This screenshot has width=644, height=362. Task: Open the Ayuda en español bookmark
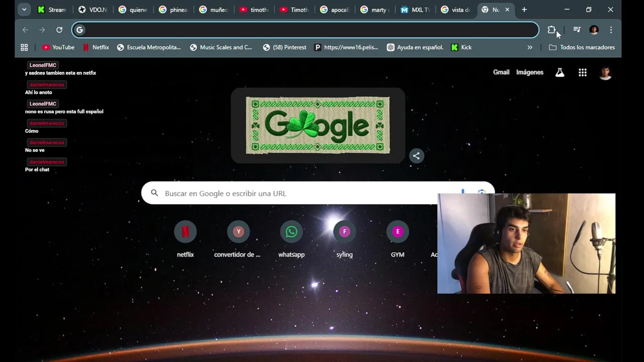coord(415,47)
